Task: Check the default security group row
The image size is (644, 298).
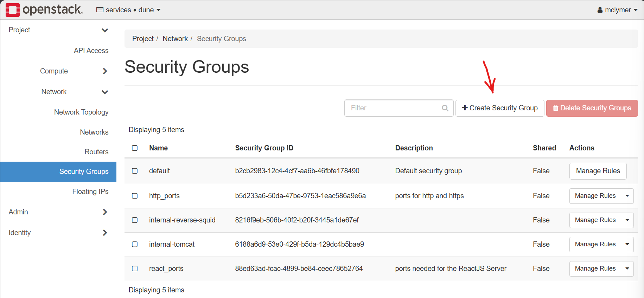Action: pos(135,171)
